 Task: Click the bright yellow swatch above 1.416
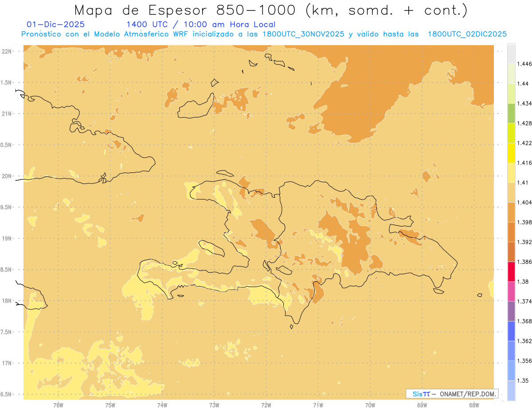pos(511,153)
